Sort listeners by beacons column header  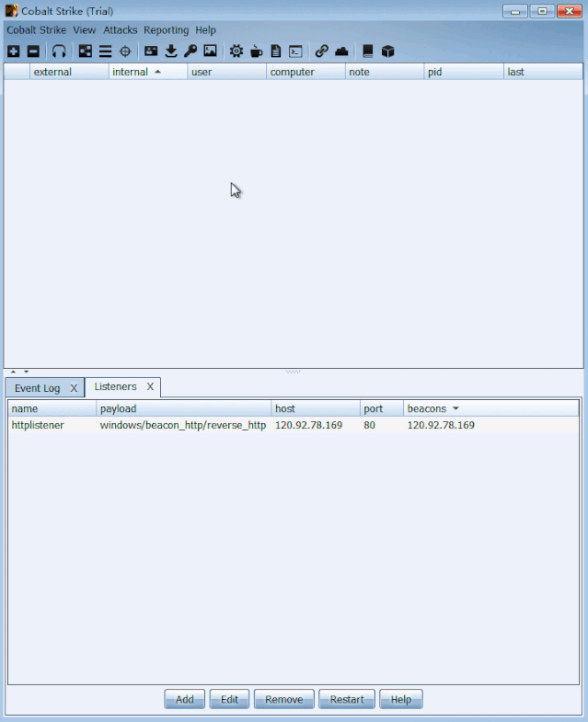tap(491, 409)
